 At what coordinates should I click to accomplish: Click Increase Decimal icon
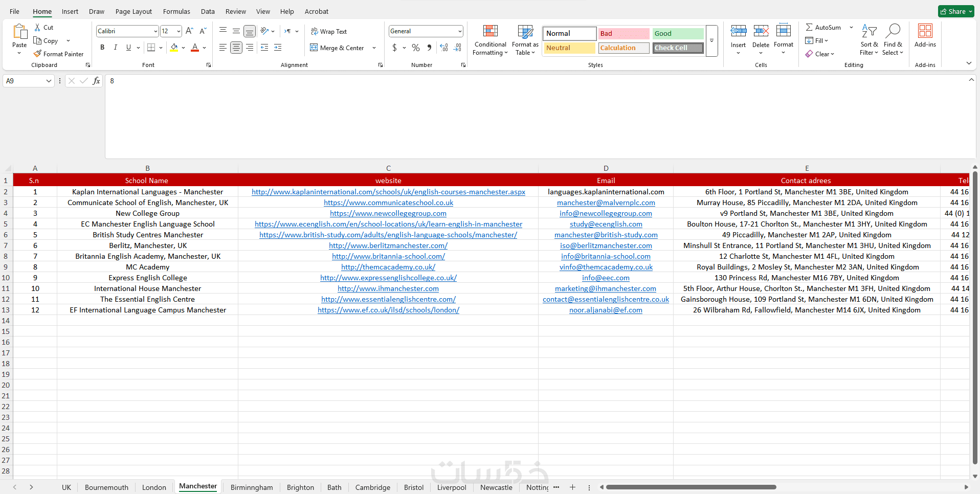point(443,48)
